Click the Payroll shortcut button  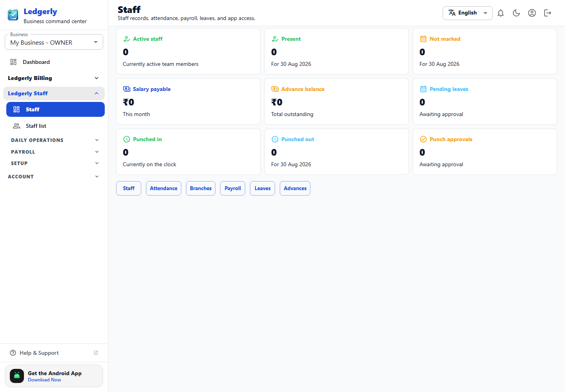(233, 188)
